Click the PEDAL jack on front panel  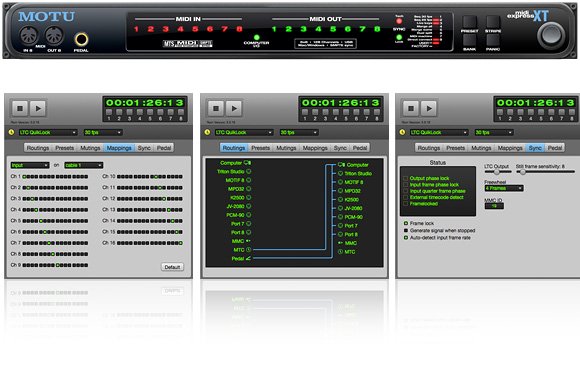click(81, 39)
